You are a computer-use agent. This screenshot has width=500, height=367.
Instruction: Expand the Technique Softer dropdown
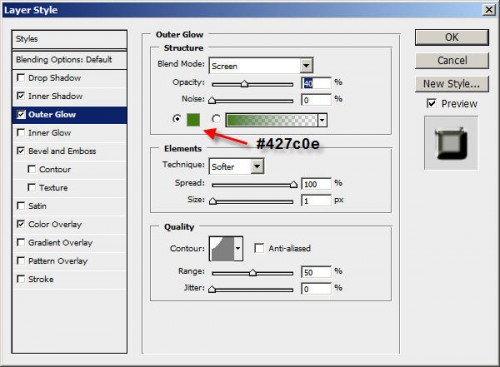257,166
